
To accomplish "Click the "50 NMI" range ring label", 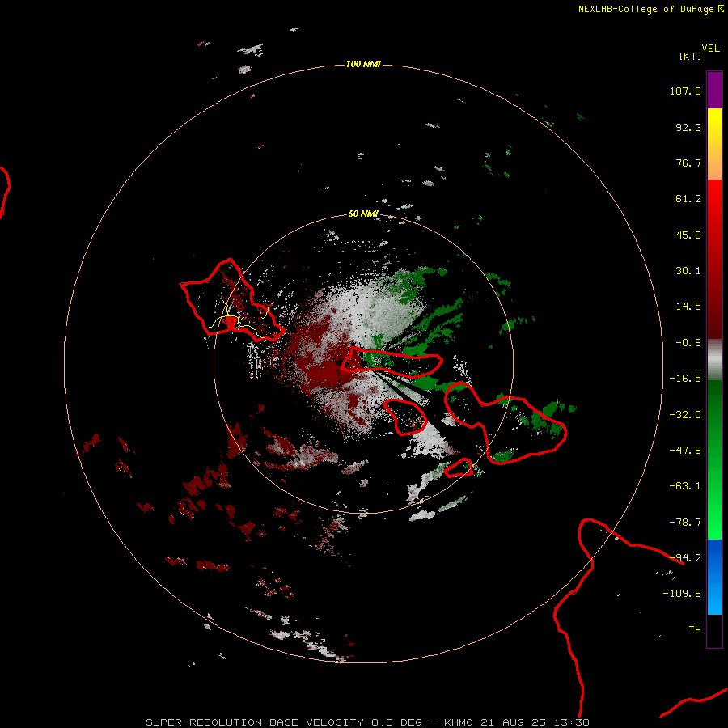I will point(363,214).
